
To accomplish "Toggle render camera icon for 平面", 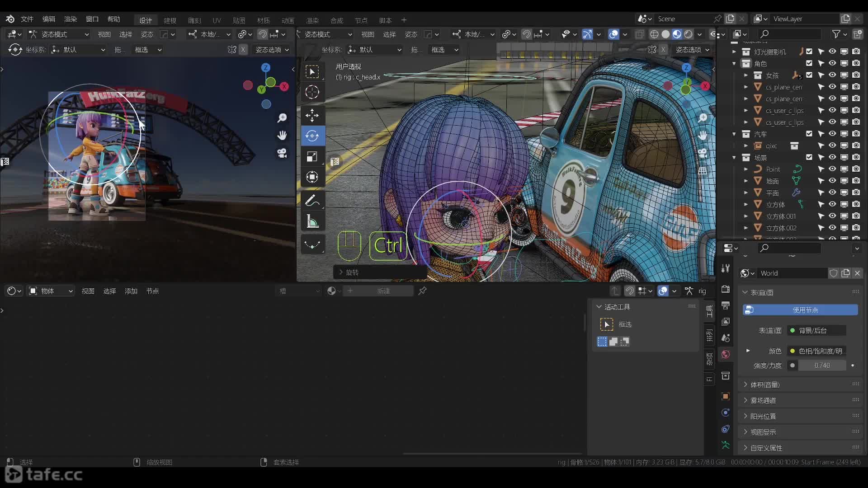I will point(856,192).
